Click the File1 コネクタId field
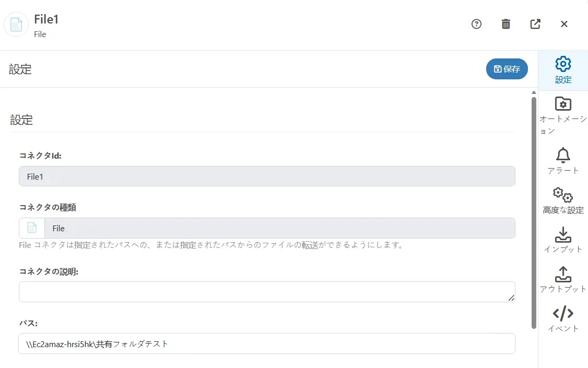Viewport: 588px width, 368px height. pos(266,176)
